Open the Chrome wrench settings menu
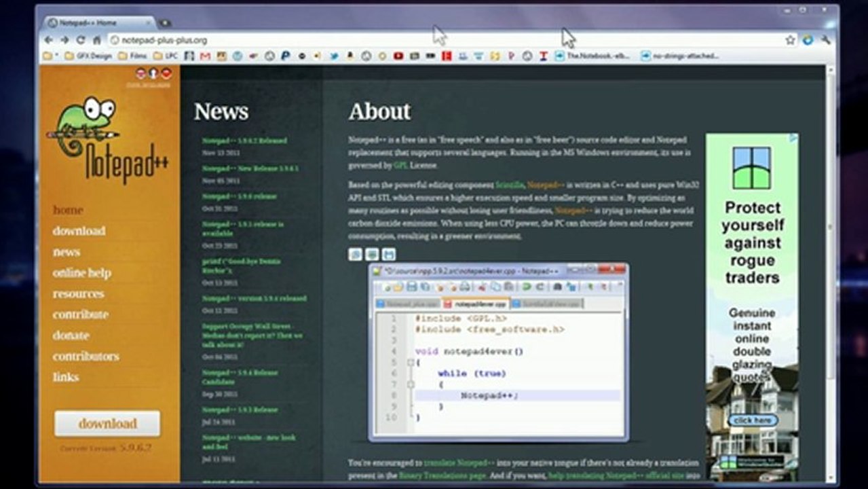Image resolution: width=868 pixels, height=489 pixels. [x=825, y=40]
